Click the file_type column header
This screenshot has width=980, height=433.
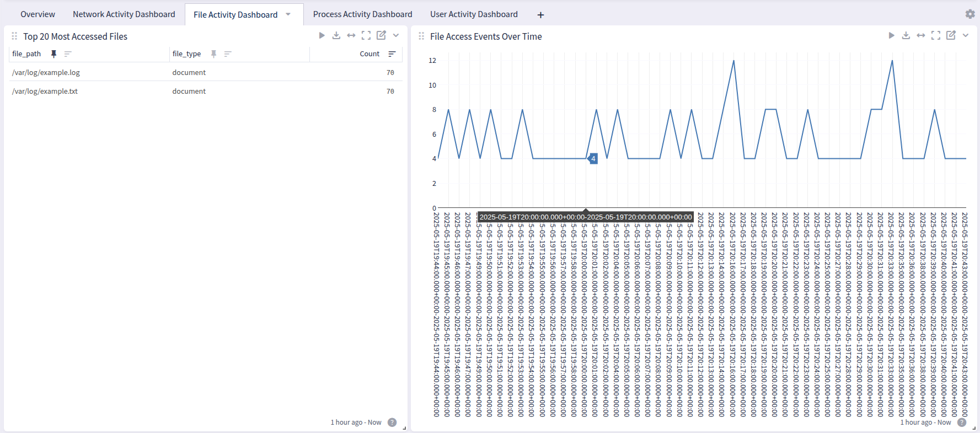coord(186,54)
